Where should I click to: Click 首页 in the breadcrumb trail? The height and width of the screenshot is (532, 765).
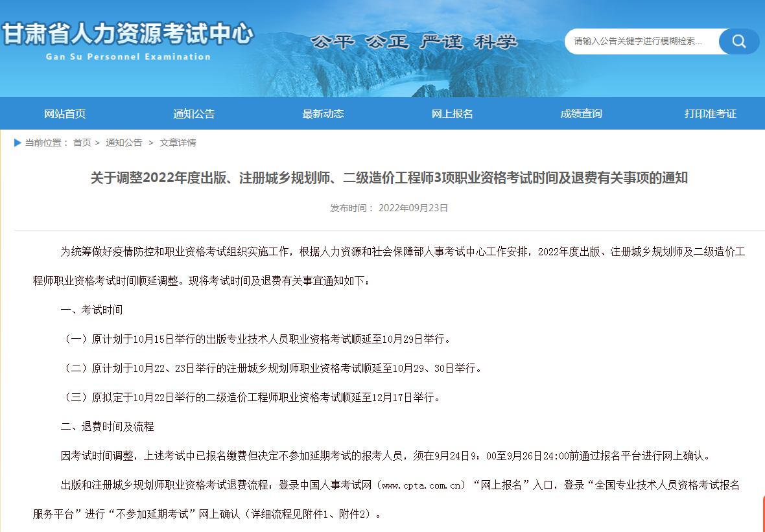pos(82,143)
